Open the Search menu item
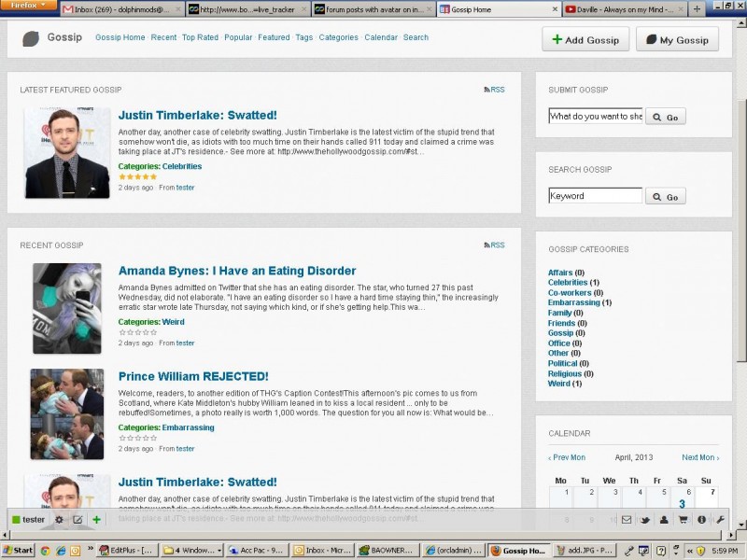Image resolution: width=747 pixels, height=560 pixels. click(416, 37)
